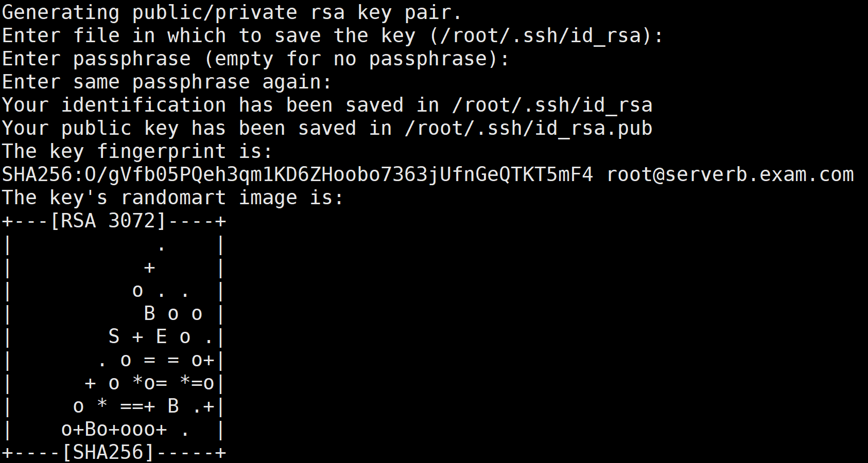
Task: Click the (/root/.ssh/id_rsa) default path prompt
Action: 541,36
